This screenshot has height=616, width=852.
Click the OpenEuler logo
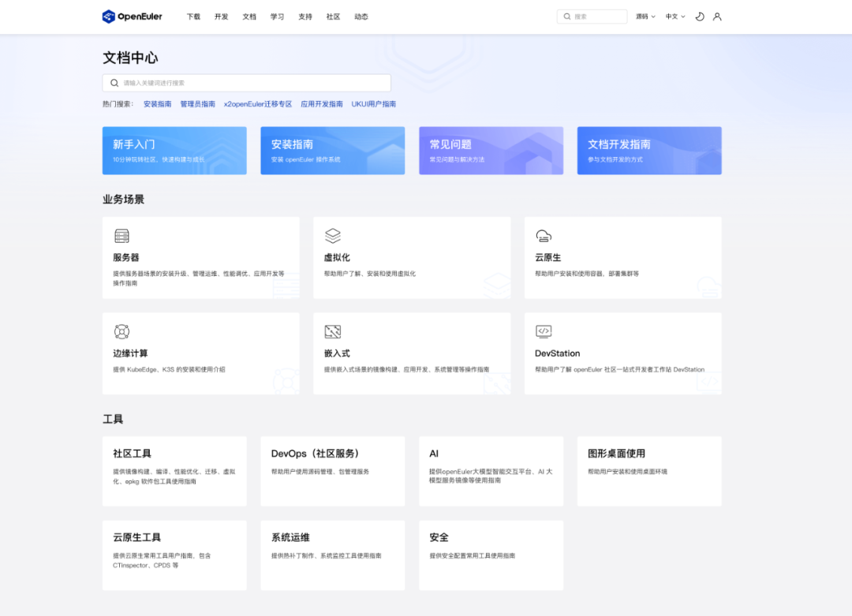coord(132,17)
